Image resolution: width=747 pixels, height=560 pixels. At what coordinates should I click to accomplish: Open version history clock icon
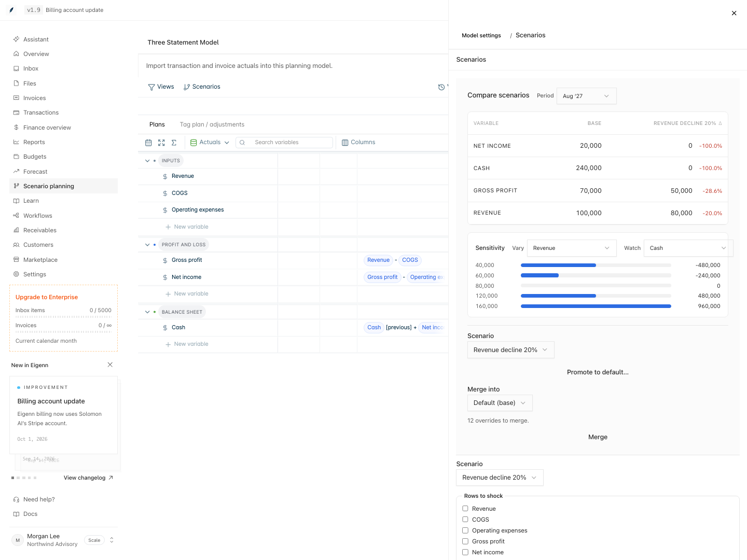[441, 87]
